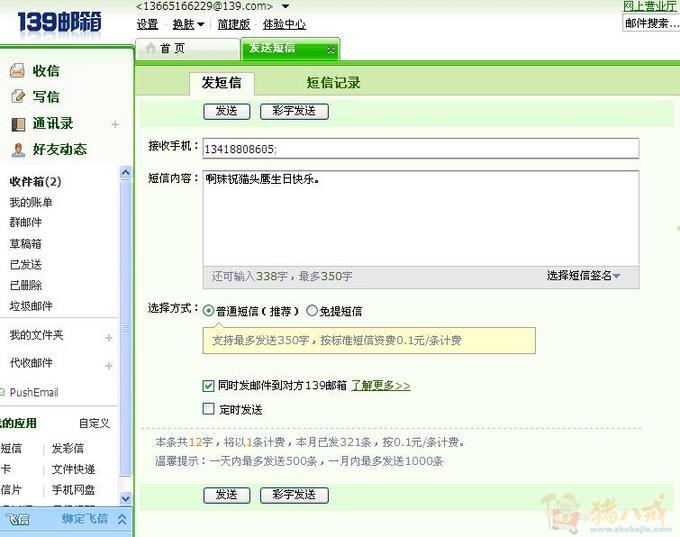Select the 免提短信 radio button

point(312,311)
